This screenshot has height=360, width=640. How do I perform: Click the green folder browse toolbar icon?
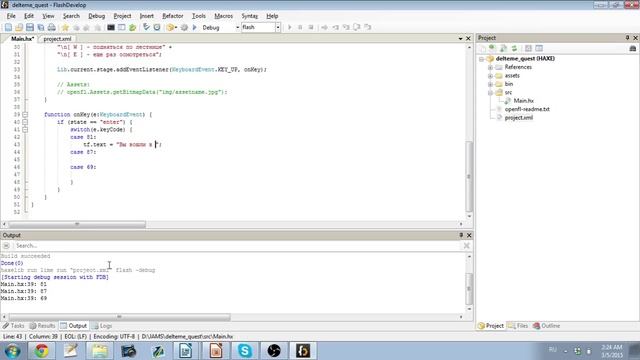coord(133,27)
